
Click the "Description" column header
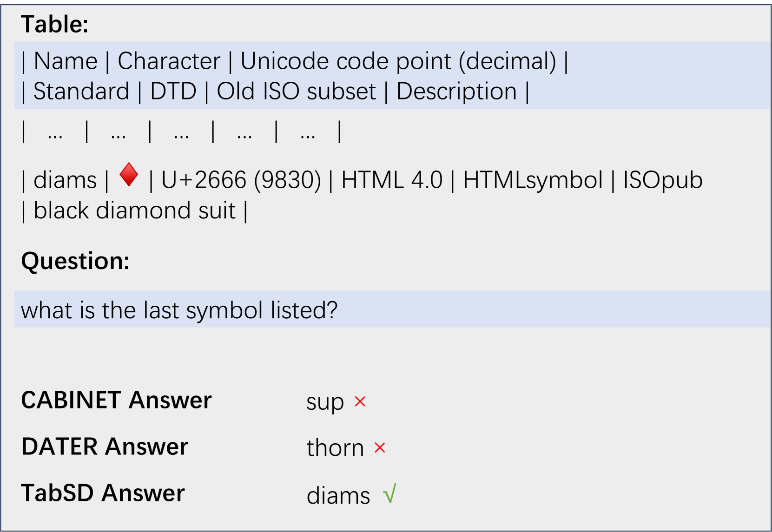coord(456,91)
